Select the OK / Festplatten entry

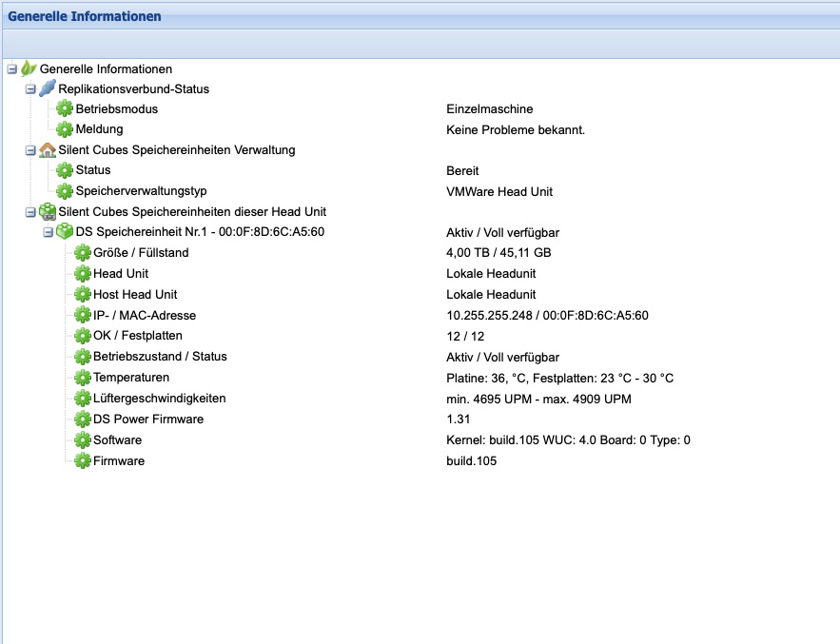(x=137, y=336)
